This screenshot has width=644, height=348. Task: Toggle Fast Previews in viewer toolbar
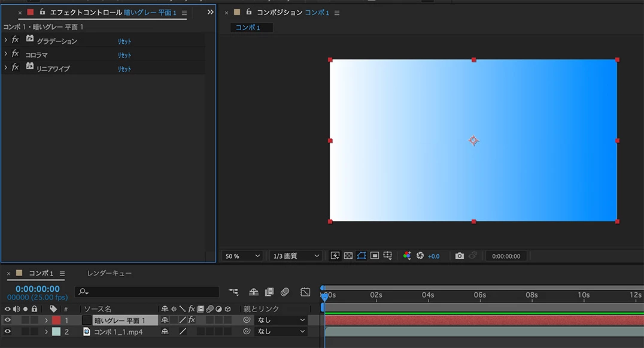[x=335, y=256]
